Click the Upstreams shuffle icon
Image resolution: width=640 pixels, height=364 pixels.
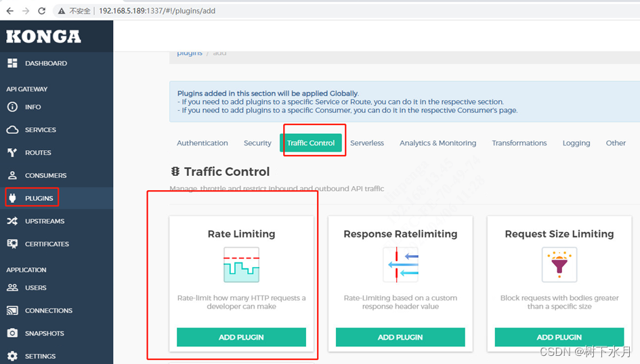[12, 221]
